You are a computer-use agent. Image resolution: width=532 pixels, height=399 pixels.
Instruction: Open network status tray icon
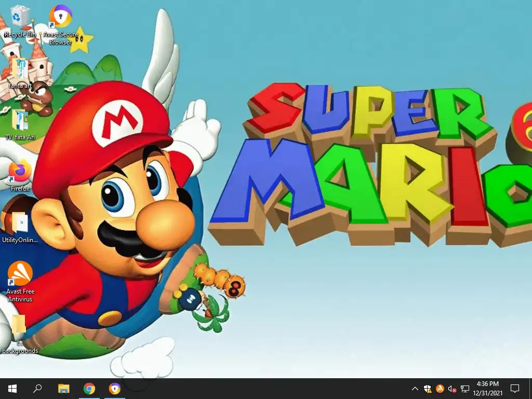465,389
